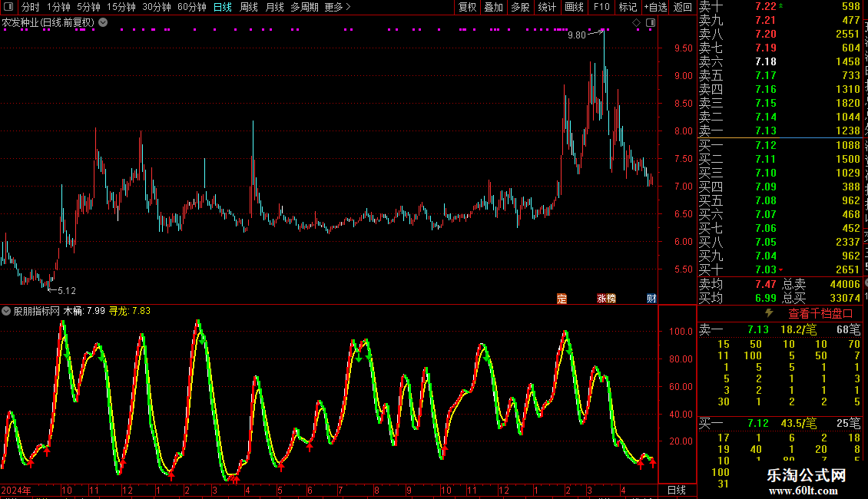Switch to 周线 chart
Screen dimensions: 868x499
tap(249, 7)
